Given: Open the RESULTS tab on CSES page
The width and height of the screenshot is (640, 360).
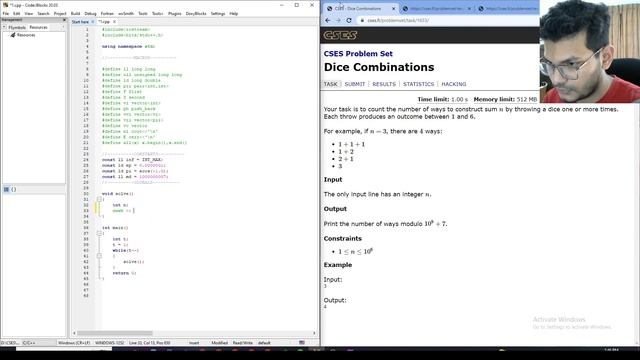Looking at the screenshot, I should [x=384, y=84].
